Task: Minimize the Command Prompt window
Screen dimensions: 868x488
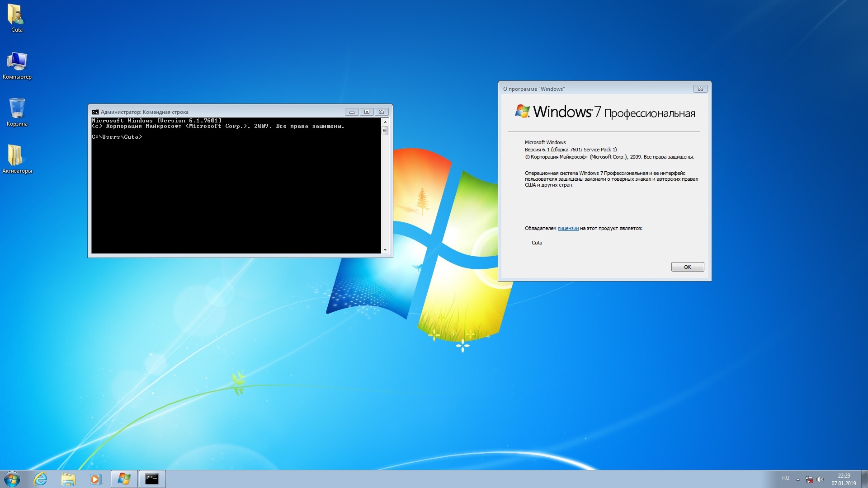Action: (x=352, y=112)
